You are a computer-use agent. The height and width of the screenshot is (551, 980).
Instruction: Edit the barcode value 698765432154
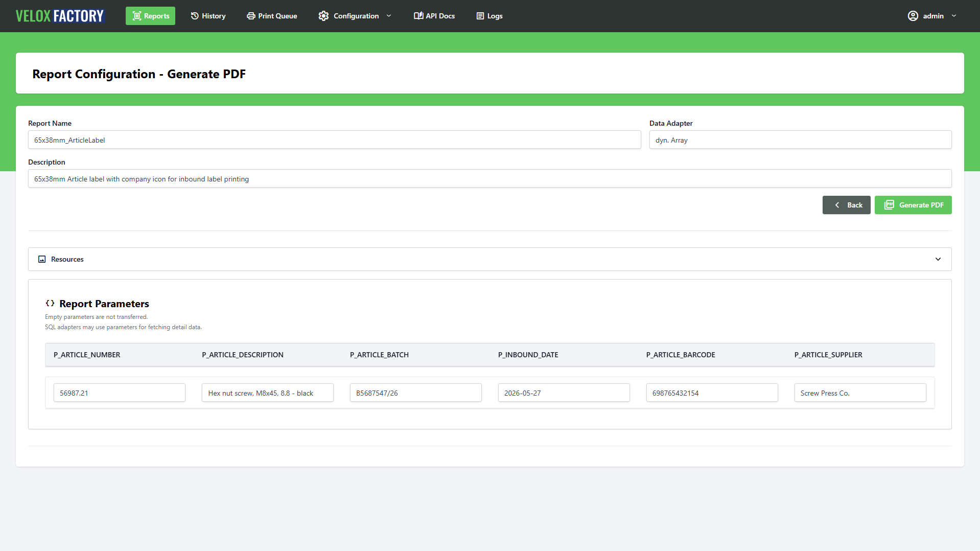[712, 393]
